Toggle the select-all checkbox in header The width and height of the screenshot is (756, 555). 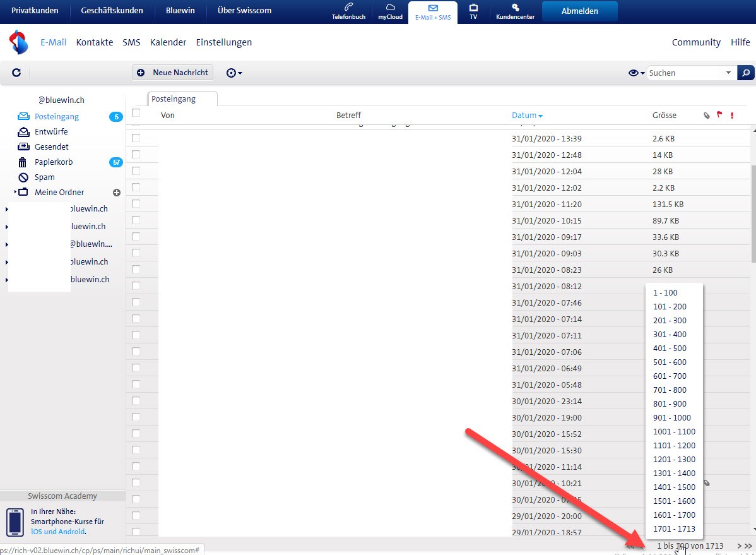click(136, 113)
